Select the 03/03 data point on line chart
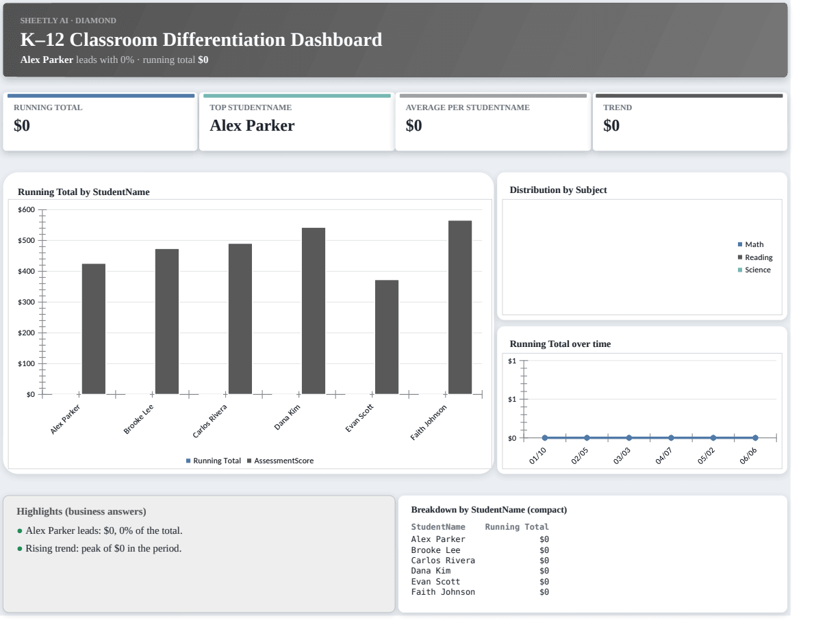 point(629,437)
